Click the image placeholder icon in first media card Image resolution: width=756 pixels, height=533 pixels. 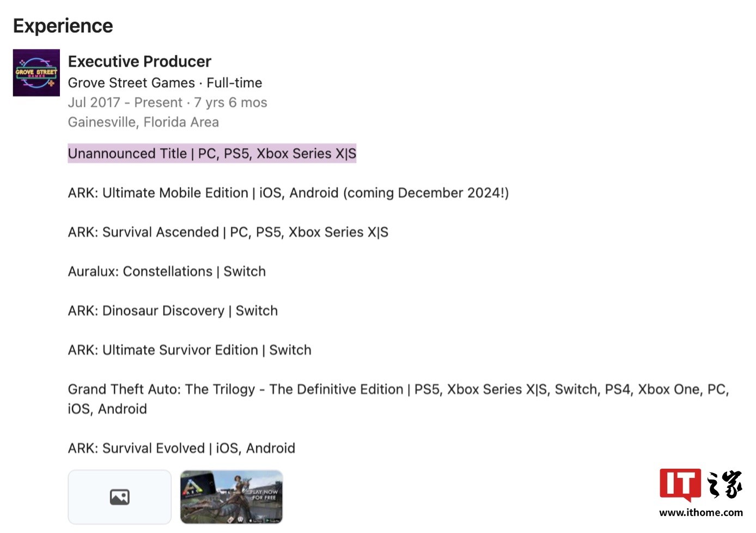point(119,497)
